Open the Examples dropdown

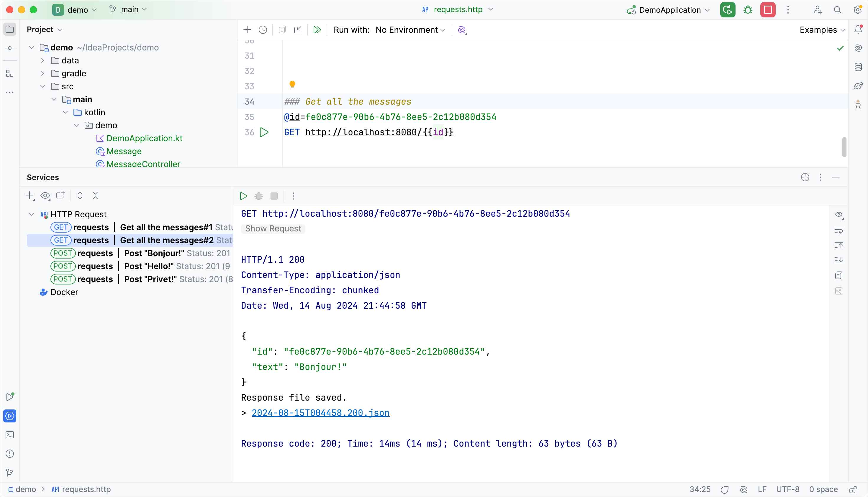[822, 30]
